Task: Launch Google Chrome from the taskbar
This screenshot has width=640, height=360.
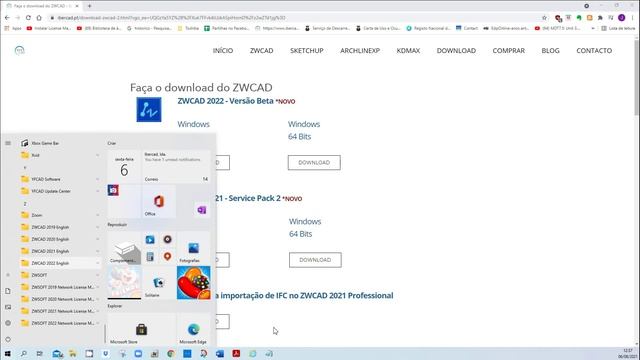Action: [171, 353]
